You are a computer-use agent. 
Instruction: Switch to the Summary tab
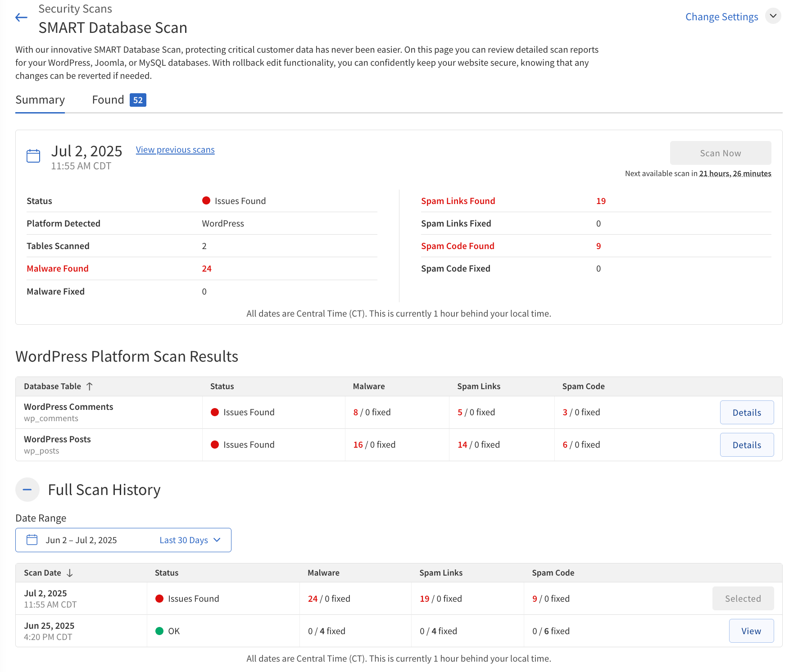tap(40, 100)
